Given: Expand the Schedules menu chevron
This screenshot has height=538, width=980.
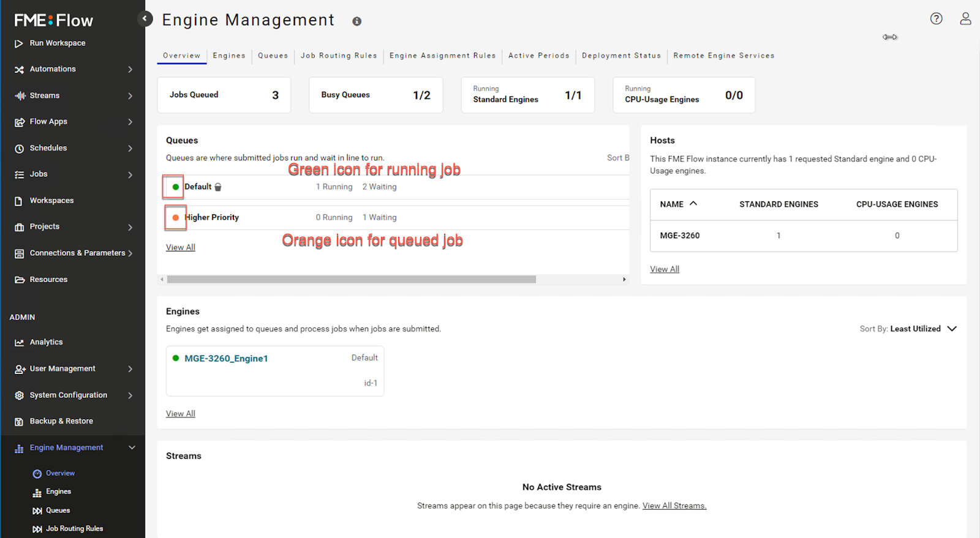Looking at the screenshot, I should pos(130,148).
